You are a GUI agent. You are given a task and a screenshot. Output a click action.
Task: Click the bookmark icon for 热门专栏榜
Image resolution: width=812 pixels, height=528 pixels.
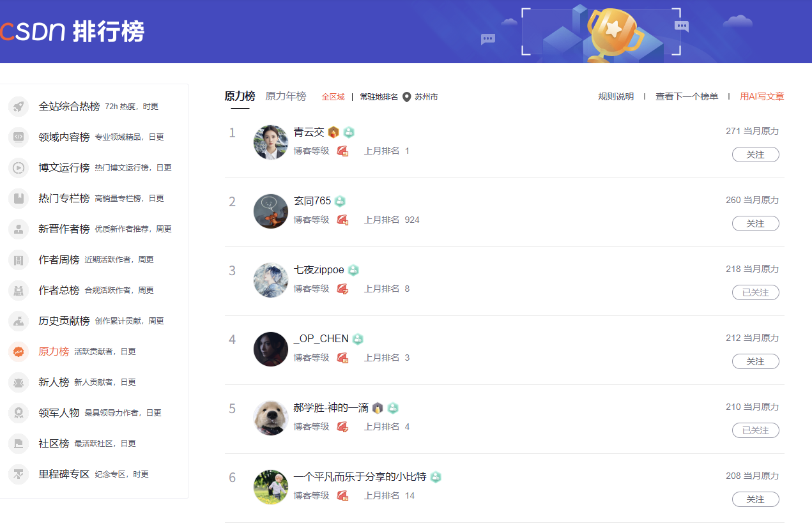click(19, 199)
